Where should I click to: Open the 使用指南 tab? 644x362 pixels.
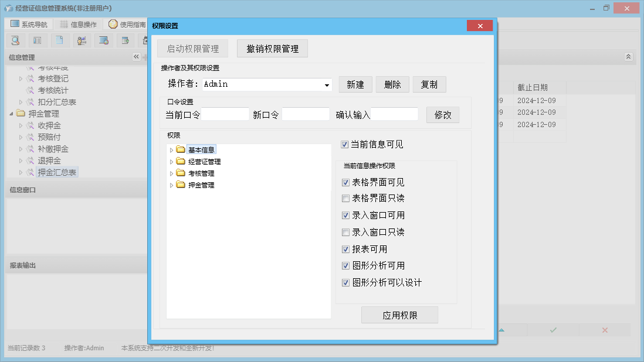point(127,24)
